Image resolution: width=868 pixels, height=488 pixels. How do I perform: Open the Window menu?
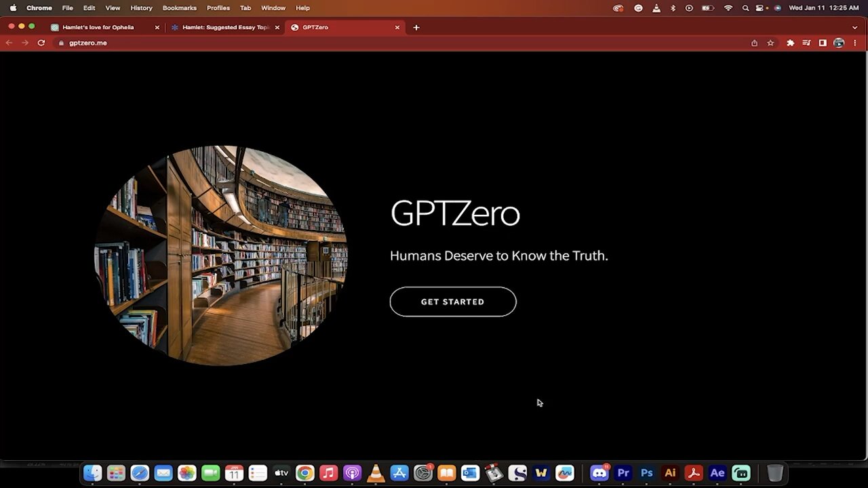point(273,8)
